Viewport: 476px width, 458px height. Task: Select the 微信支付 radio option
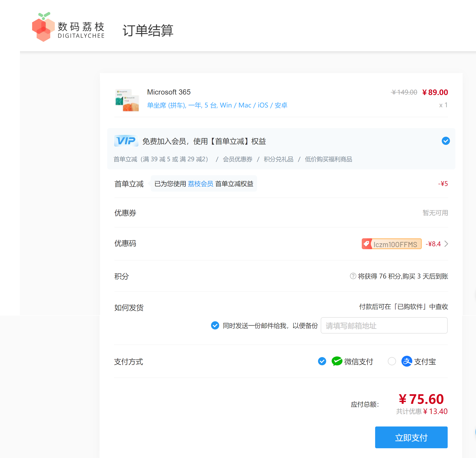322,361
